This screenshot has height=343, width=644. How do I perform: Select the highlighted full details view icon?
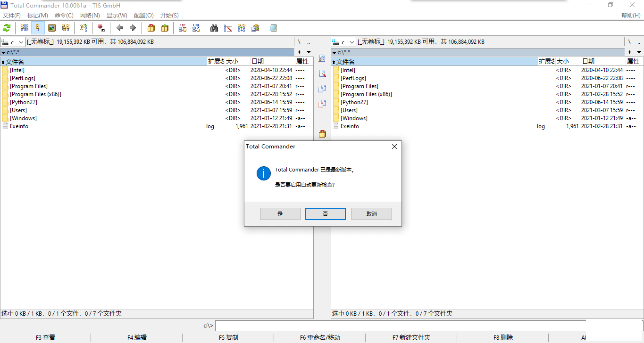pos(38,28)
